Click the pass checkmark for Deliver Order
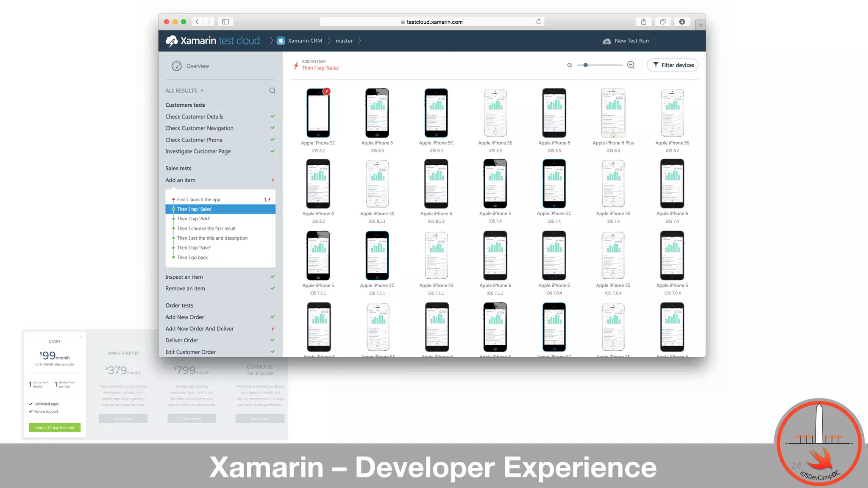This screenshot has width=868, height=488. coord(273,340)
